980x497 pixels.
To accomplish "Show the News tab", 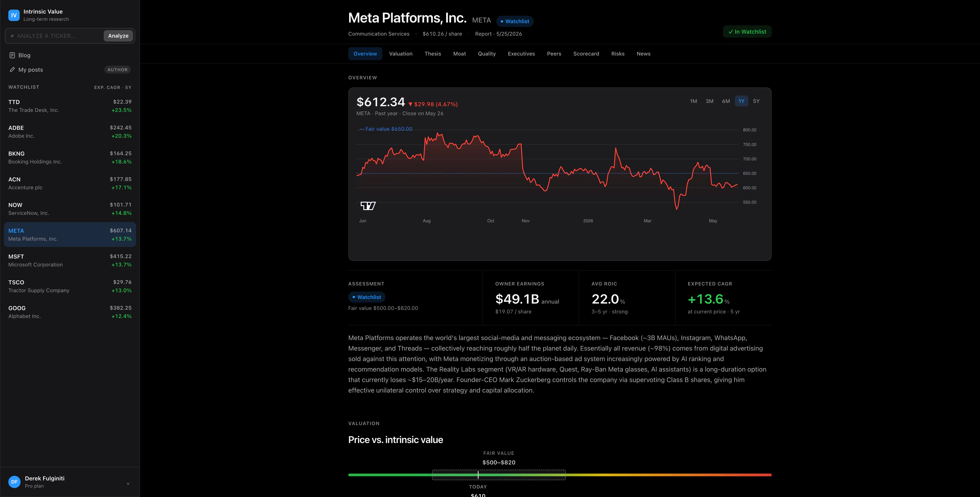I will (644, 54).
